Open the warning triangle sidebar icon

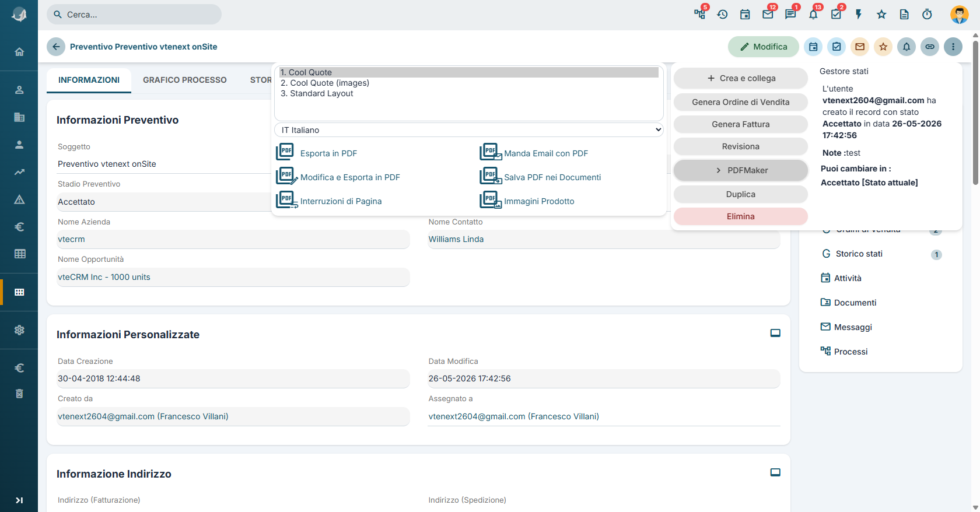(x=19, y=199)
